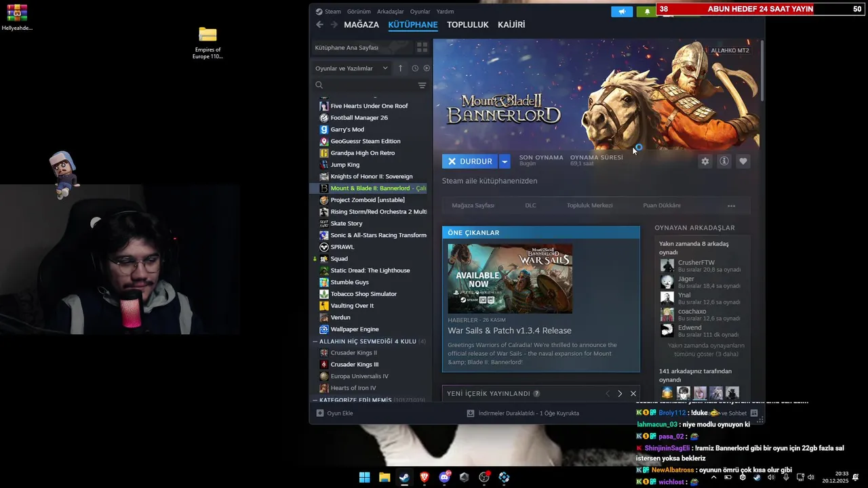The height and width of the screenshot is (488, 868).
Task: Open Arkadaşlar menu
Action: point(391,12)
